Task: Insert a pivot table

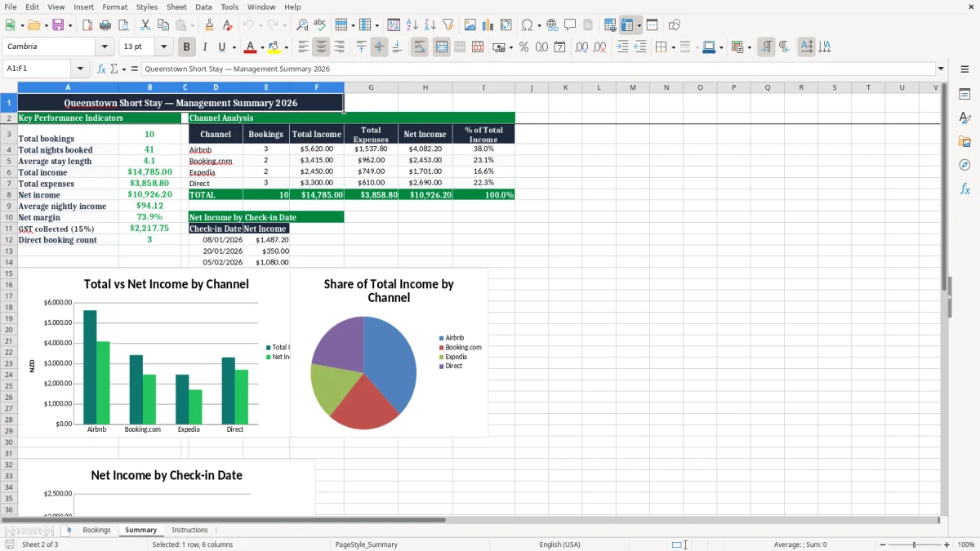Action: [506, 25]
